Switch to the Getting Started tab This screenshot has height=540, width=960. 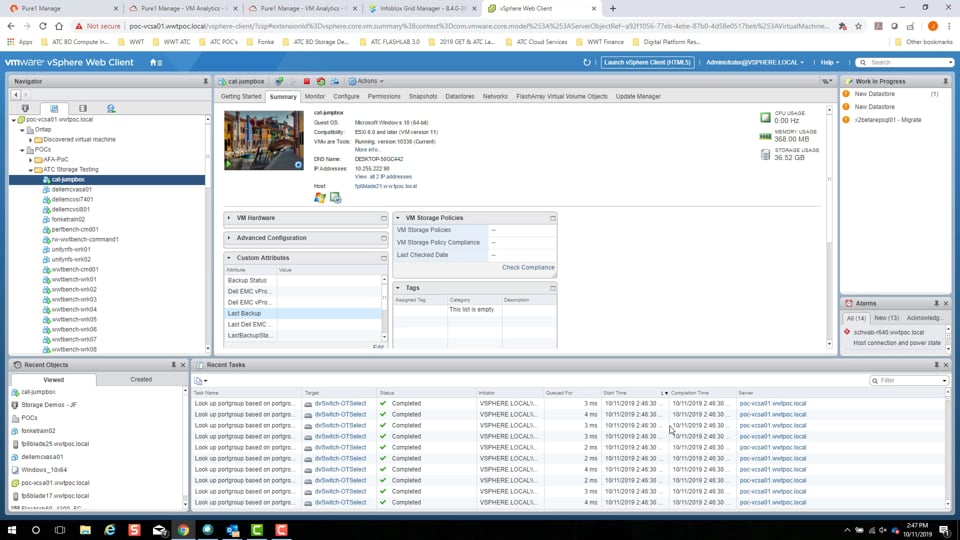point(241,97)
